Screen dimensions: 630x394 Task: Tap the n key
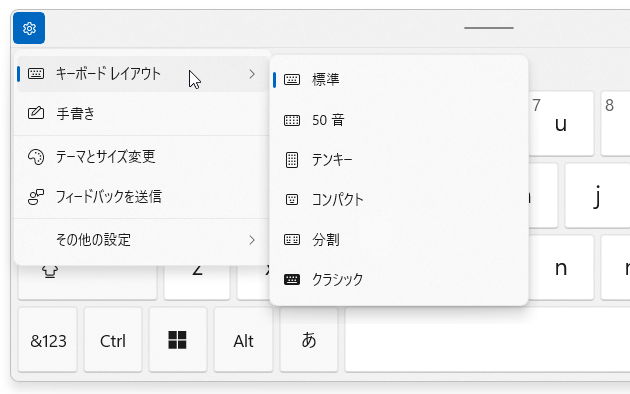point(561,267)
